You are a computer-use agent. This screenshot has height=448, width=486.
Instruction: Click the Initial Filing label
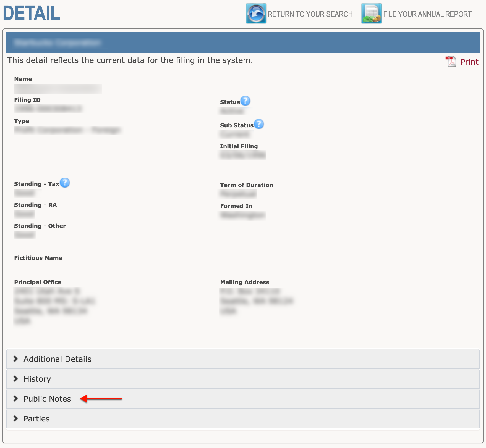(x=239, y=146)
